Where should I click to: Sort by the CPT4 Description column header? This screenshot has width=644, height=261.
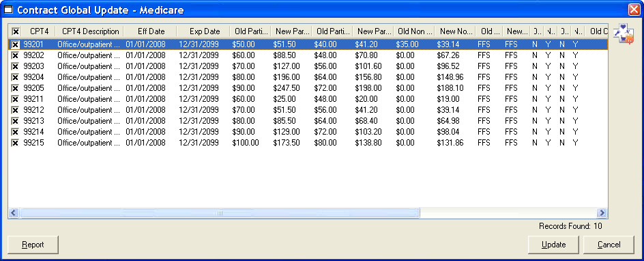tap(90, 31)
